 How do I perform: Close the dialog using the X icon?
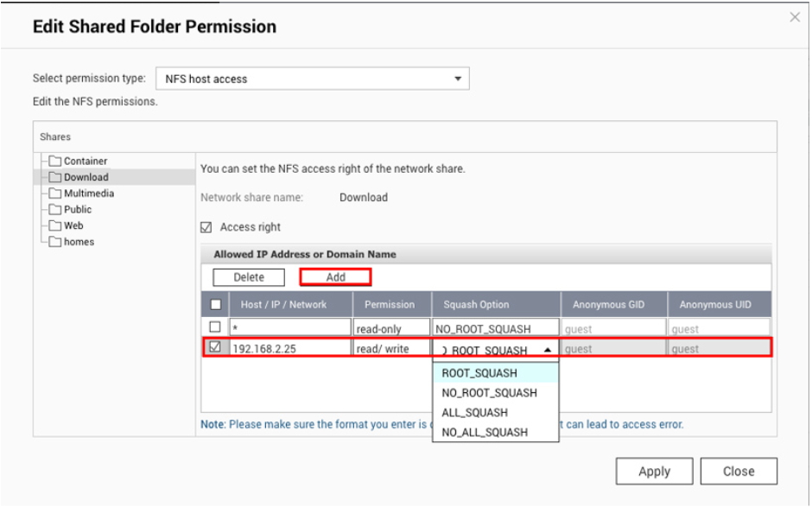795,17
